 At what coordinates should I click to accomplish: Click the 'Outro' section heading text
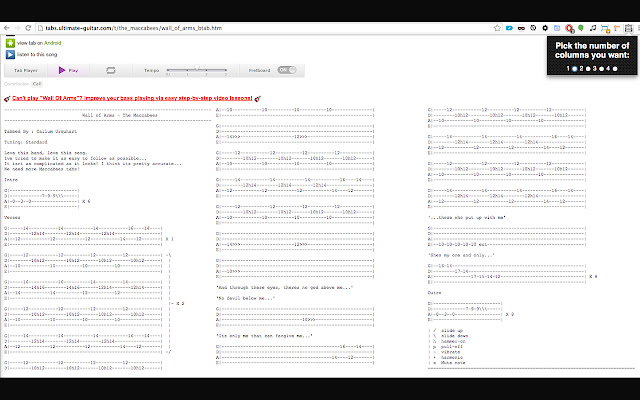click(435, 293)
